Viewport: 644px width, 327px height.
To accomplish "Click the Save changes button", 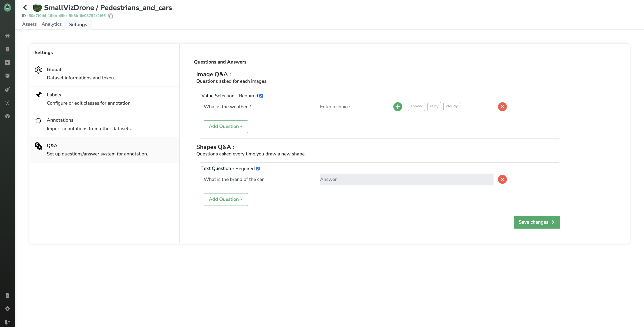I will pyautogui.click(x=536, y=222).
